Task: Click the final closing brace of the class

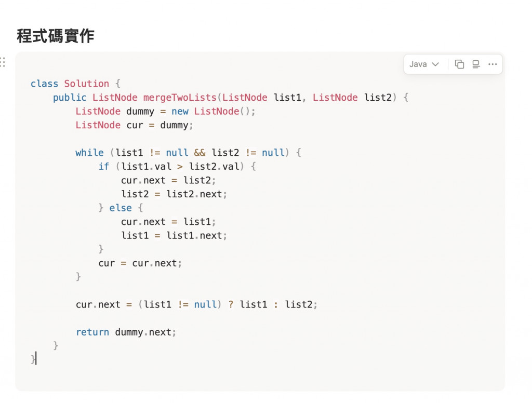Action: [x=33, y=359]
